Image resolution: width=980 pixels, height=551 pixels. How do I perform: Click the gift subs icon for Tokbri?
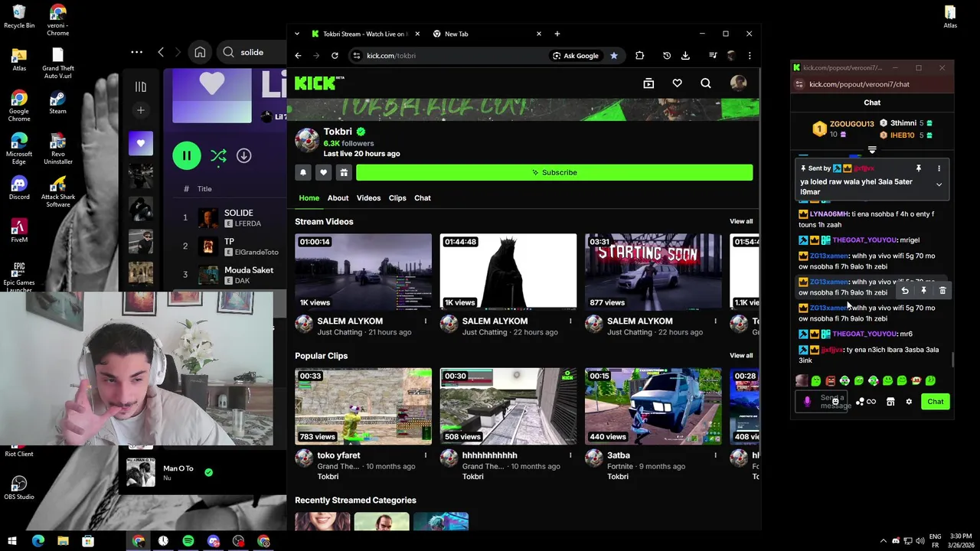pos(344,172)
